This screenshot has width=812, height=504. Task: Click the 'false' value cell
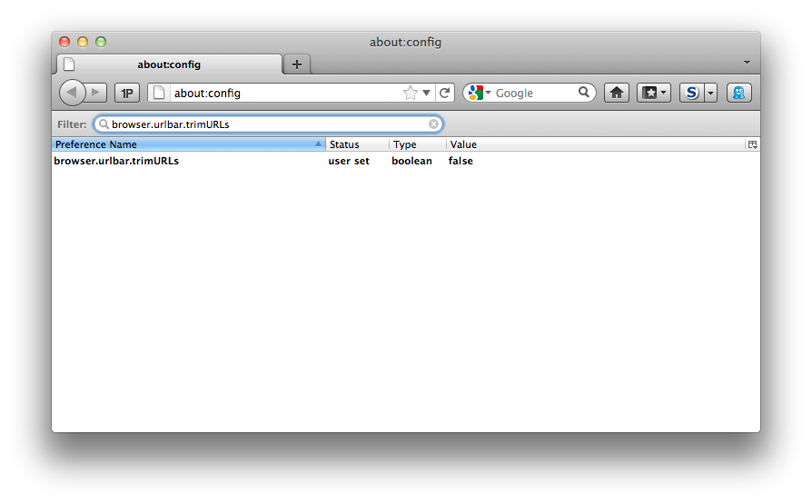coord(460,161)
